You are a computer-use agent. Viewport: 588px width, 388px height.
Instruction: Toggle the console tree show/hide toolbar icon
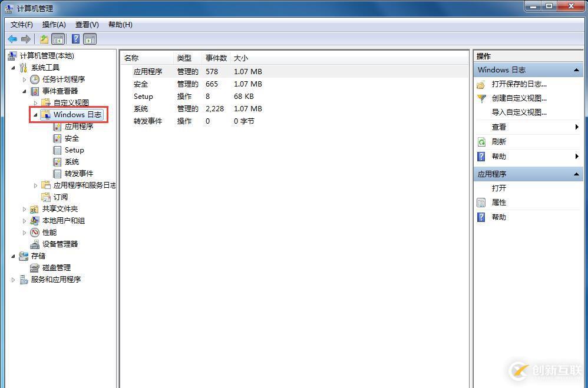pyautogui.click(x=58, y=39)
